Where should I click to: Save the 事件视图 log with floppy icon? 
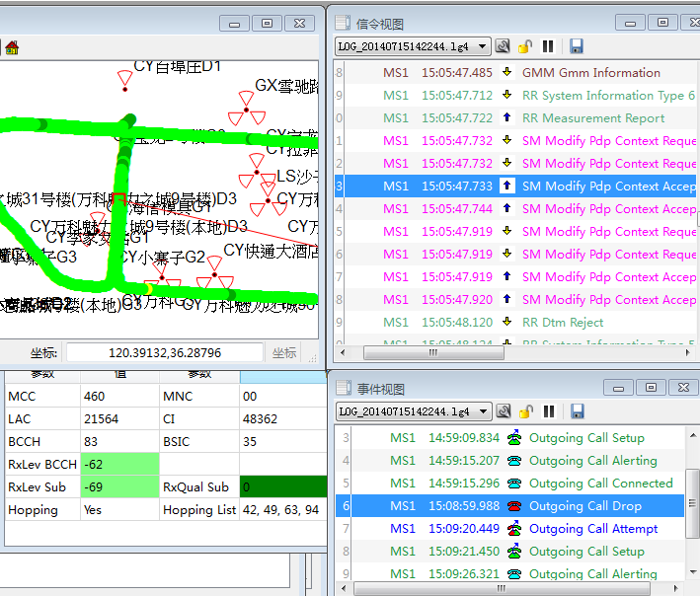coord(577,411)
